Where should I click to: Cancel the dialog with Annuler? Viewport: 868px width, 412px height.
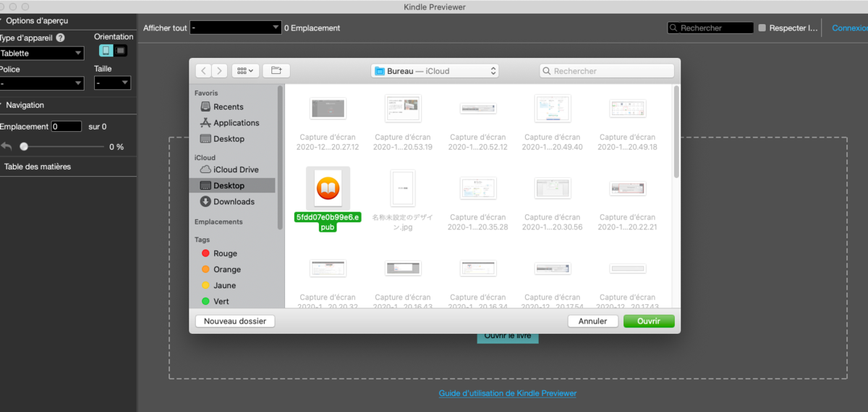(x=593, y=321)
